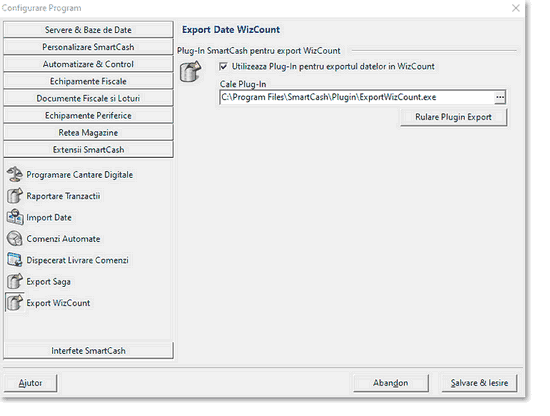Click the Comenzi Automate clock icon
Screen dimensions: 550x416
tap(15, 239)
